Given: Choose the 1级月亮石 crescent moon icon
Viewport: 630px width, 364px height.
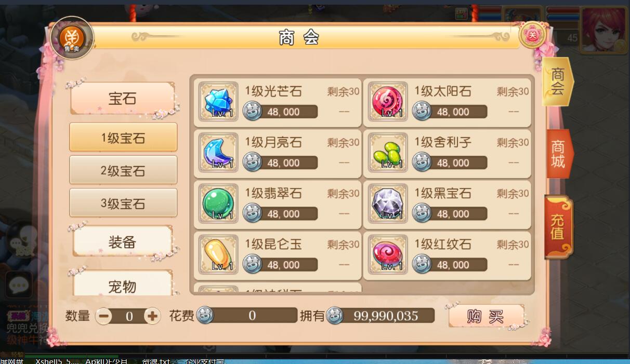Looking at the screenshot, I should 218,153.
